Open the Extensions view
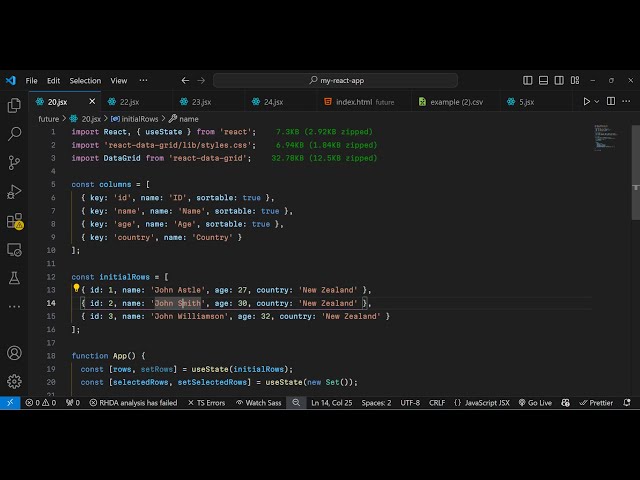This screenshot has height=480, width=640. [14, 220]
